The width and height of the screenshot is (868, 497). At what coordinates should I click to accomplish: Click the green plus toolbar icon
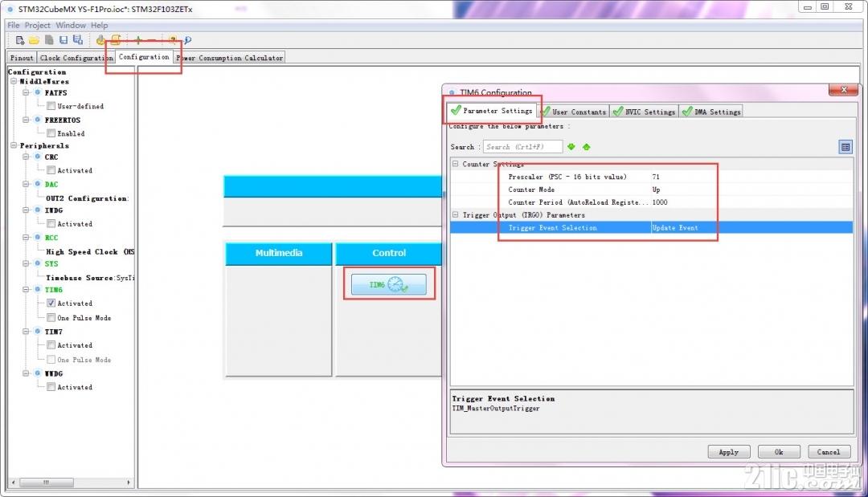[138, 40]
